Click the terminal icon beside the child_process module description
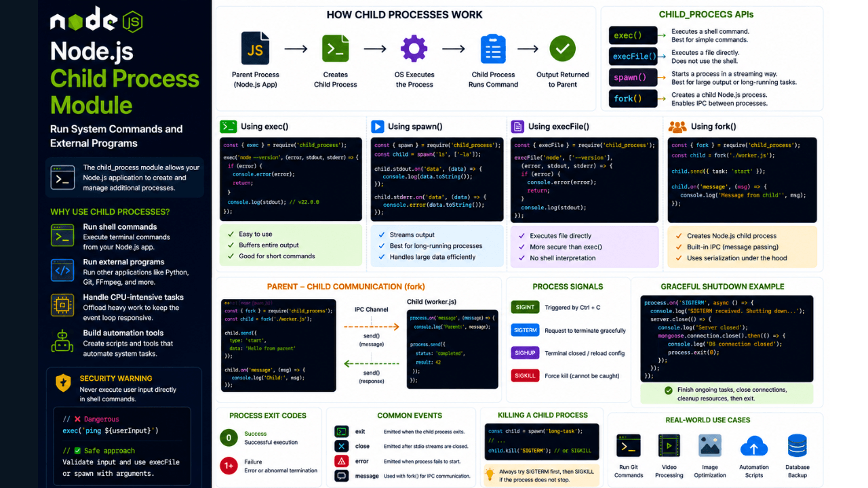This screenshot has height=488, width=868. (63, 178)
